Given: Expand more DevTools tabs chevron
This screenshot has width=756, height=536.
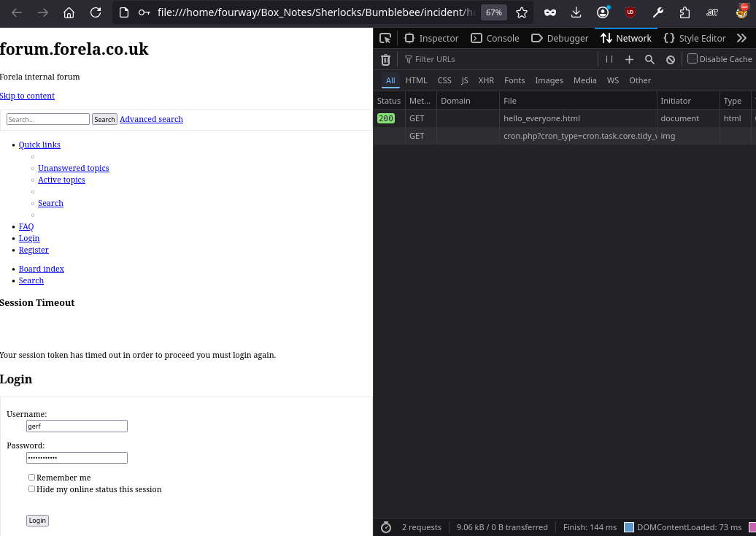Looking at the screenshot, I should [x=741, y=38].
